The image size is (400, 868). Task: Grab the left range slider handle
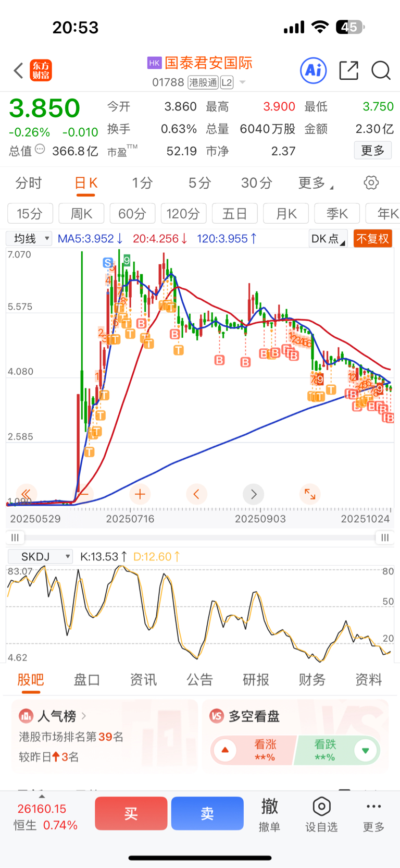15,537
